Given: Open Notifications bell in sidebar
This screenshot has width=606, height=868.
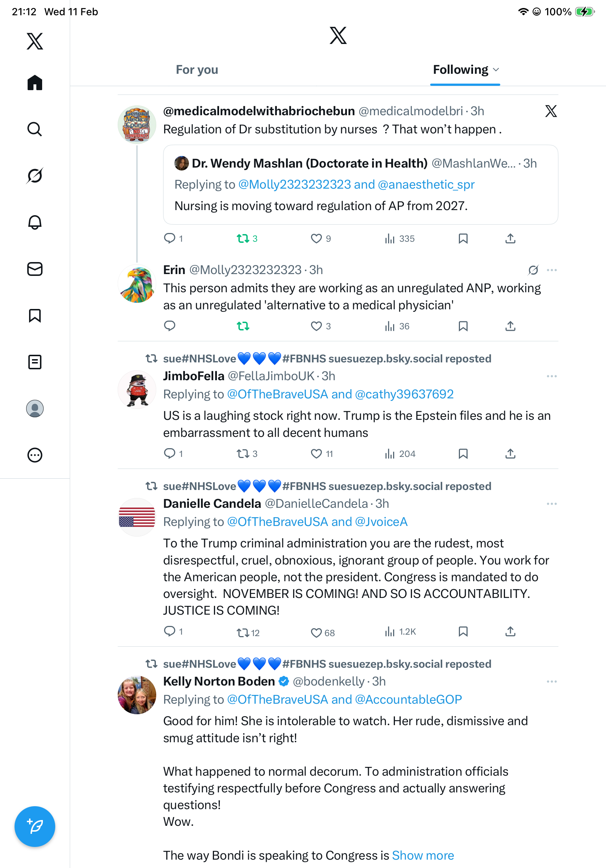Looking at the screenshot, I should point(35,222).
